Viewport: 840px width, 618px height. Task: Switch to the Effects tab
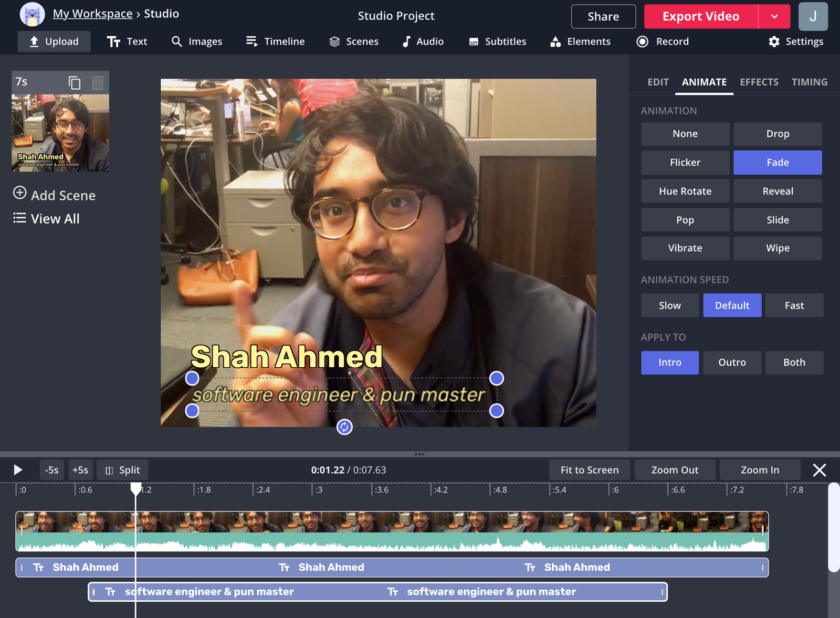(759, 82)
